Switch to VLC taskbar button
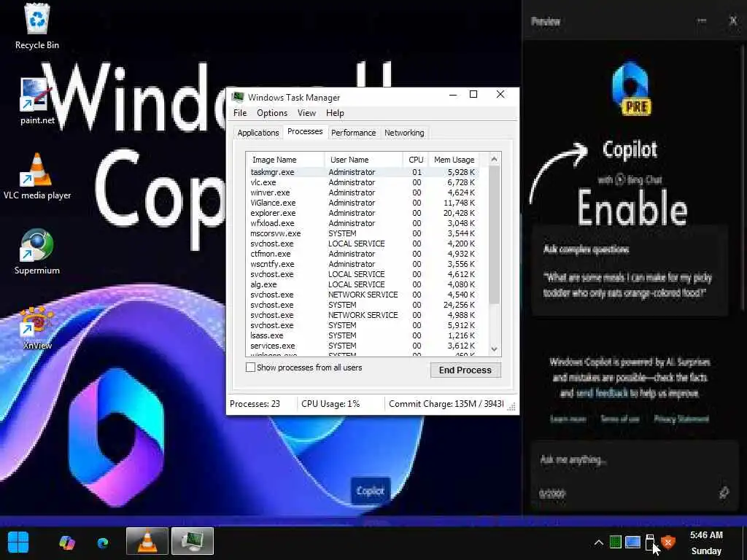Image resolution: width=747 pixels, height=560 pixels. pyautogui.click(x=147, y=541)
